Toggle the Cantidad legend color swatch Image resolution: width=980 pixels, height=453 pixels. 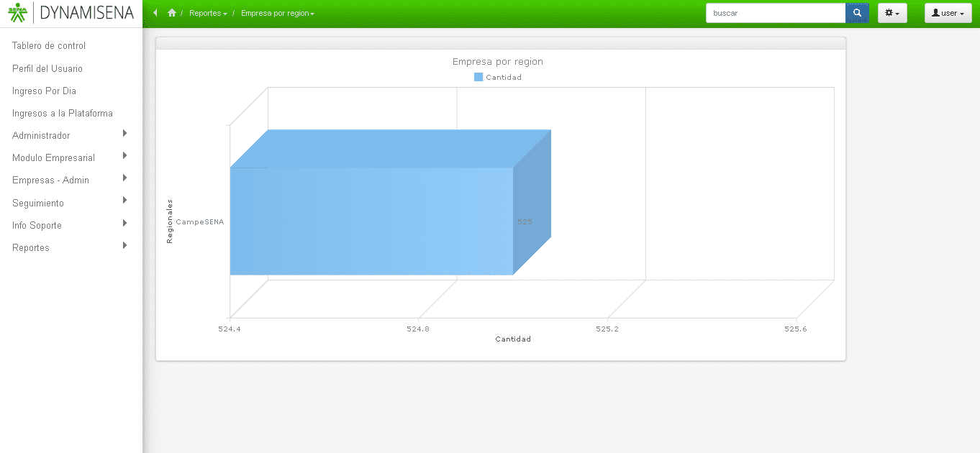(x=478, y=78)
